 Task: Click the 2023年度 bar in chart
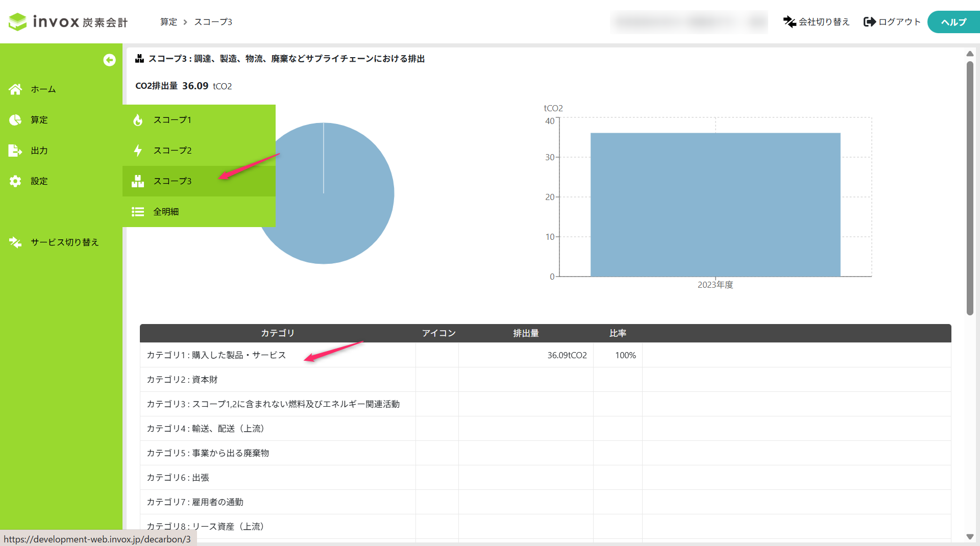pyautogui.click(x=715, y=205)
